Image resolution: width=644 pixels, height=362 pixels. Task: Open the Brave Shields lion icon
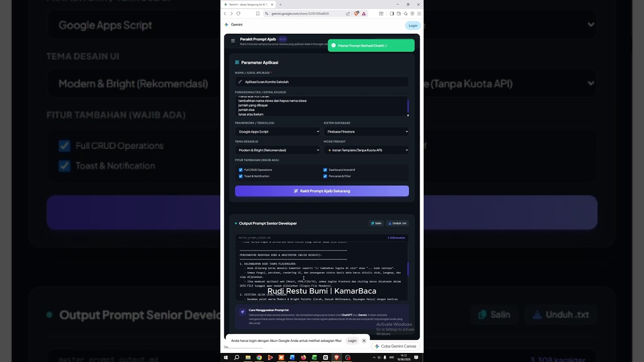pos(356,14)
